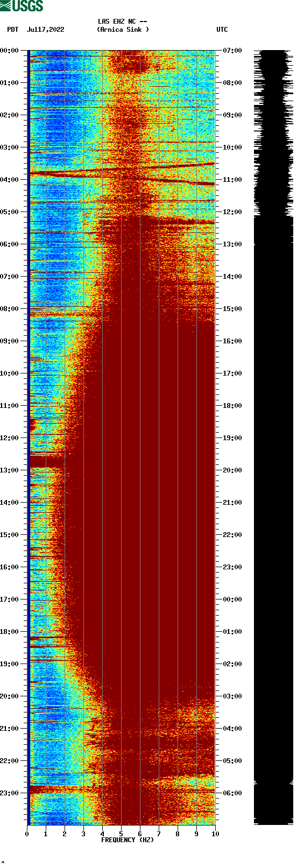This screenshot has width=297, height=868.
Task: Click the '23:00' PDT time label
Action: coord(10,793)
